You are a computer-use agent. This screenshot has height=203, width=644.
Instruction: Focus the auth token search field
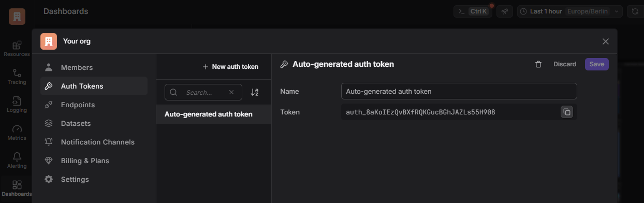click(203, 92)
